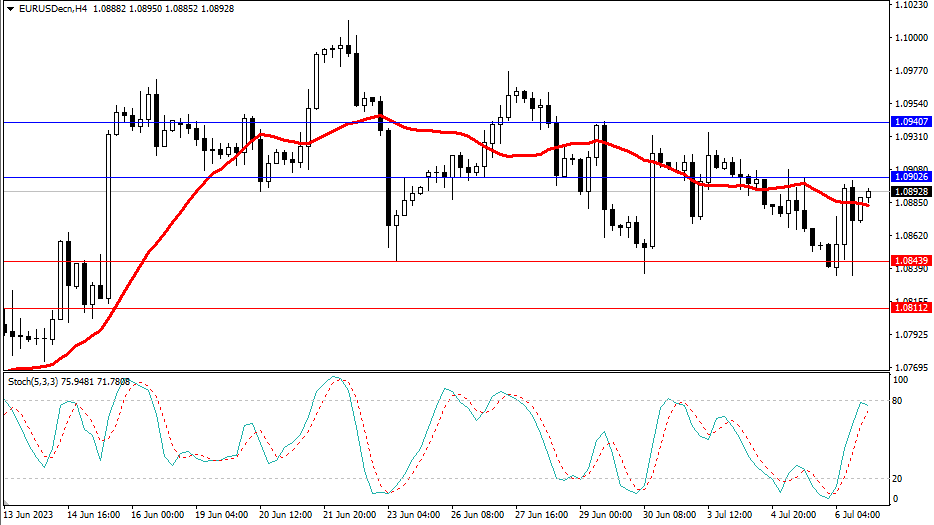Image resolution: width=934 pixels, height=525 pixels.
Task: Click the 21 Jun 20:00 time label
Action: pyautogui.click(x=349, y=514)
